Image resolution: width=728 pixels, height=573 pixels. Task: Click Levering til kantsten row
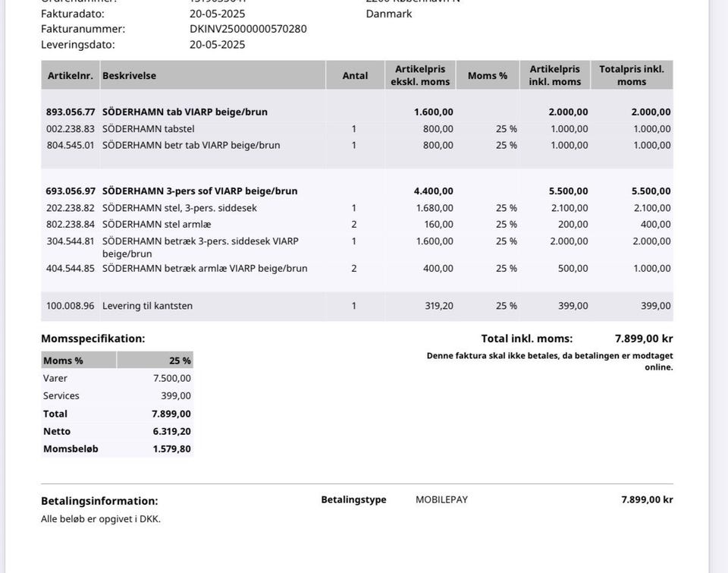tap(357, 306)
